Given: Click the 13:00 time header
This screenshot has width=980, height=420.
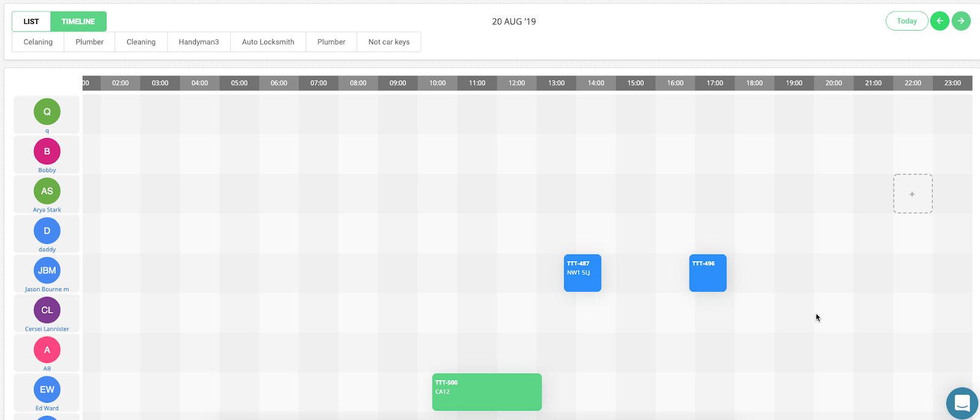Looking at the screenshot, I should coord(556,83).
